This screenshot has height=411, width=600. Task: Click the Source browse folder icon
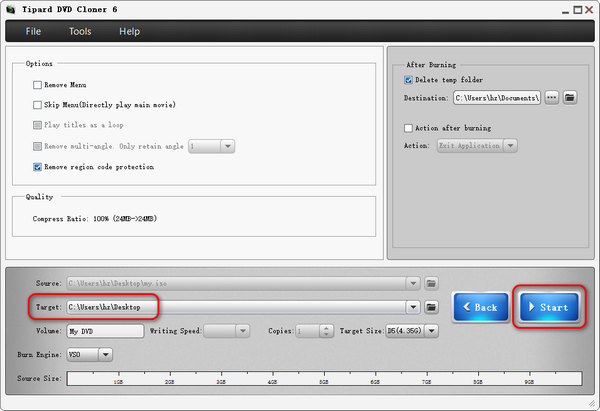click(x=431, y=284)
